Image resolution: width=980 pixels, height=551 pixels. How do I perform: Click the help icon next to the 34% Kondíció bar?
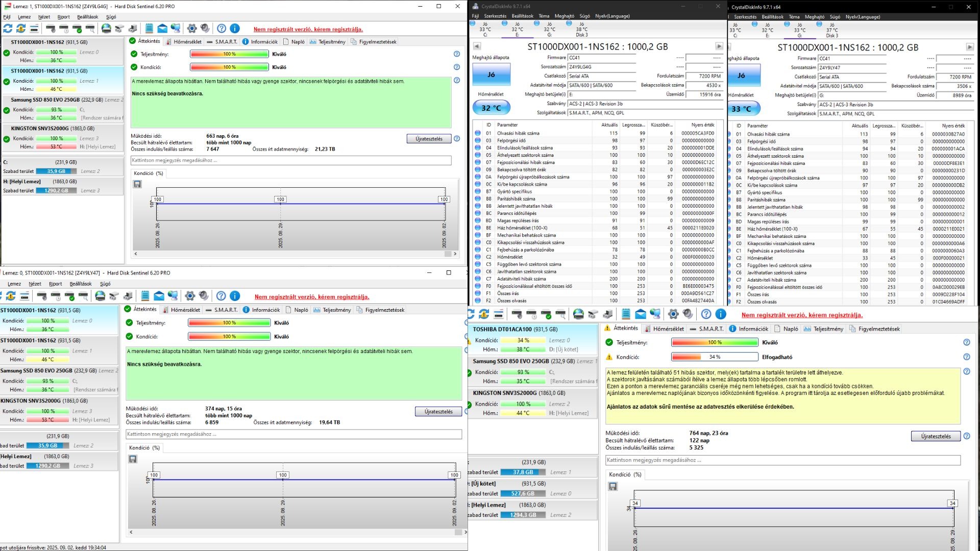pos(966,357)
